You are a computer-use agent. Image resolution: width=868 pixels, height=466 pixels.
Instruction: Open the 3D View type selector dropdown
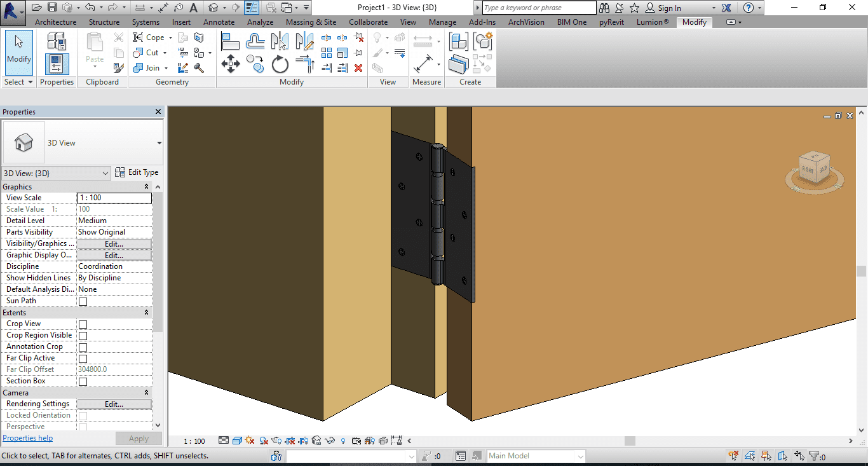click(159, 143)
